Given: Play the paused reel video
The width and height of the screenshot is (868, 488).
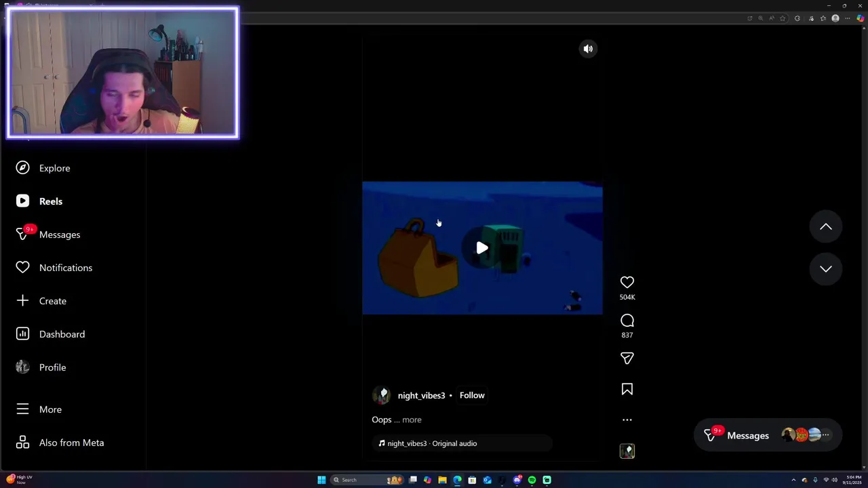Looking at the screenshot, I should (x=482, y=248).
